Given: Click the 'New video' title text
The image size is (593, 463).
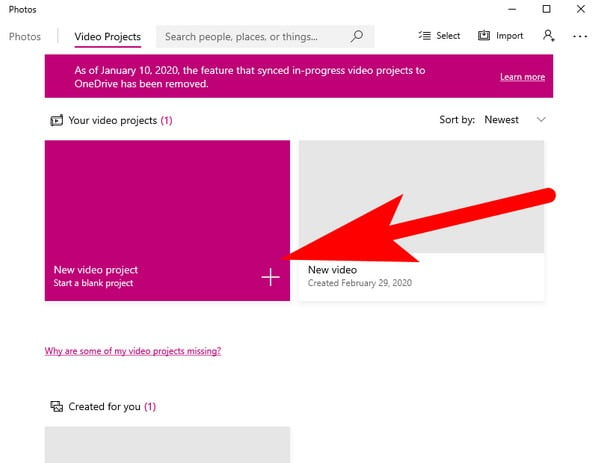Looking at the screenshot, I should 332,270.
